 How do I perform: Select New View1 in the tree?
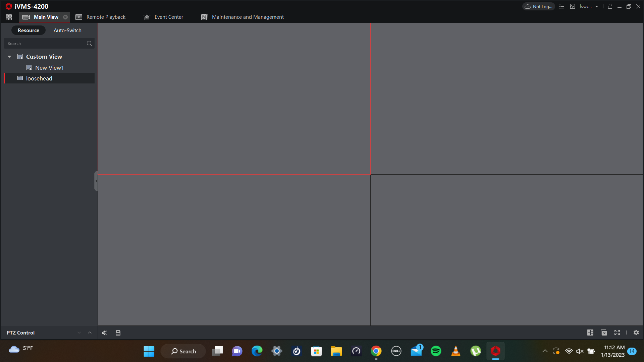pos(49,68)
